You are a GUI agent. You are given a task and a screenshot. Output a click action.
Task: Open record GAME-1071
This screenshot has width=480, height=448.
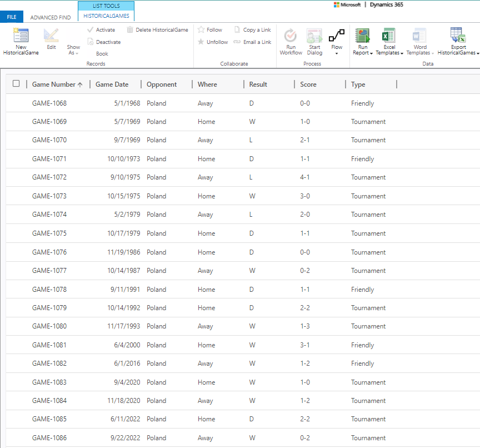click(x=49, y=158)
